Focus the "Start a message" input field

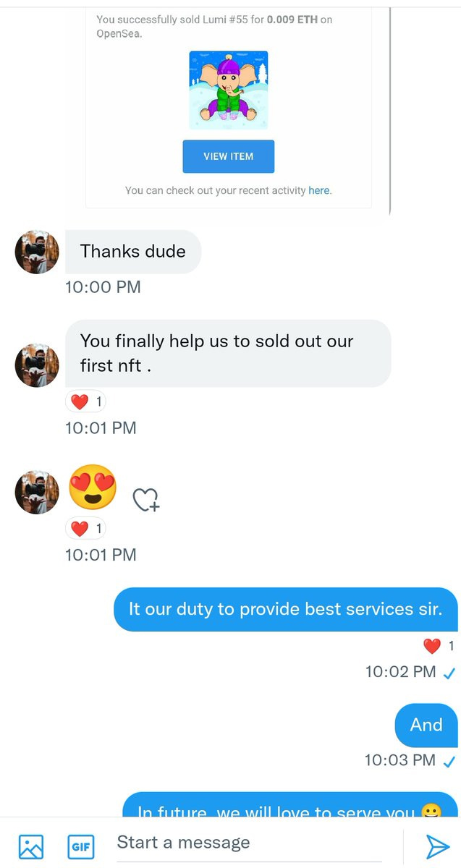click(x=249, y=843)
